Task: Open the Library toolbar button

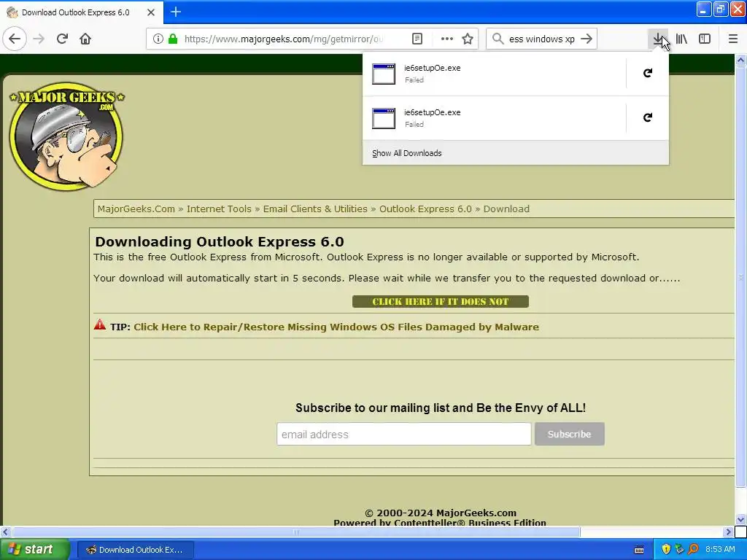Action: (x=681, y=39)
